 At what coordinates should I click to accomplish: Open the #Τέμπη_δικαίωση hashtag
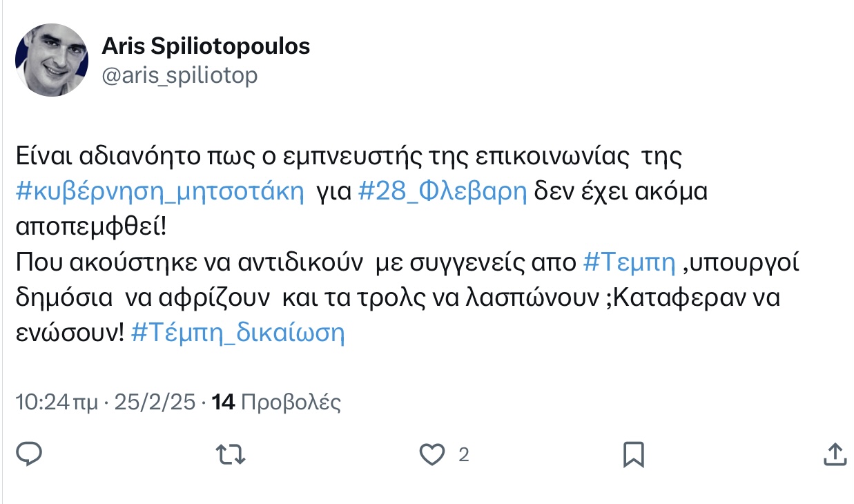237,333
